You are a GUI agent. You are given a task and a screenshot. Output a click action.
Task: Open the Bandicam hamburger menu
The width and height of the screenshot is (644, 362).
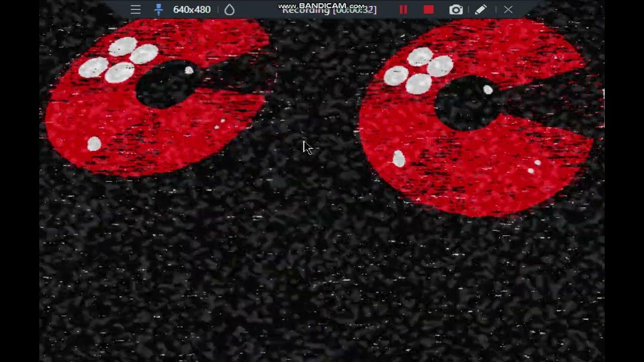pyautogui.click(x=135, y=10)
